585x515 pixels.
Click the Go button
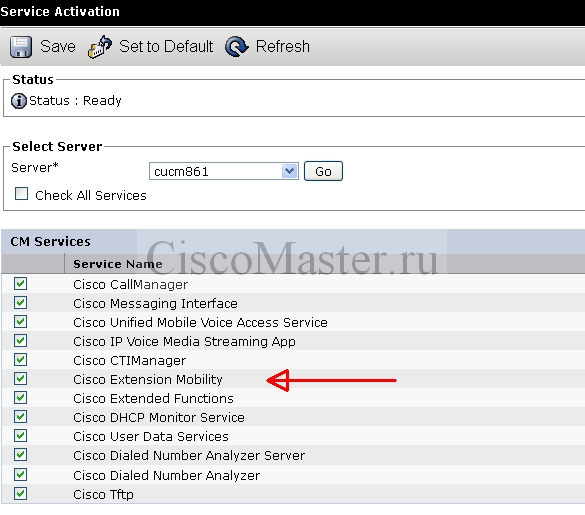(x=323, y=171)
